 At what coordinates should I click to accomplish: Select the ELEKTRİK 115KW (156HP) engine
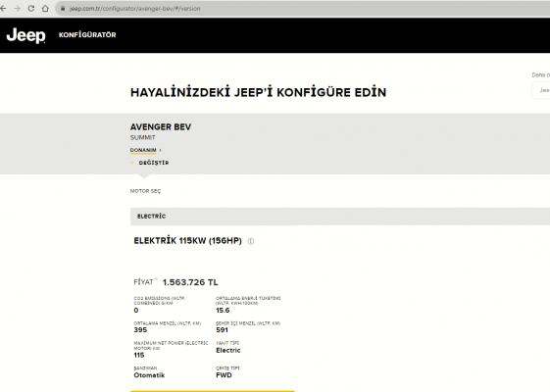(x=187, y=241)
